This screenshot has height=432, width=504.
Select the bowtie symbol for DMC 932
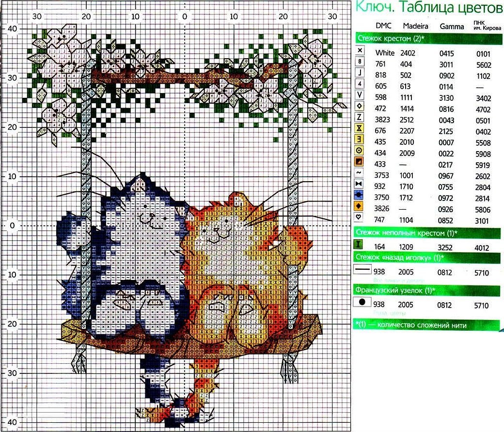coord(360,184)
